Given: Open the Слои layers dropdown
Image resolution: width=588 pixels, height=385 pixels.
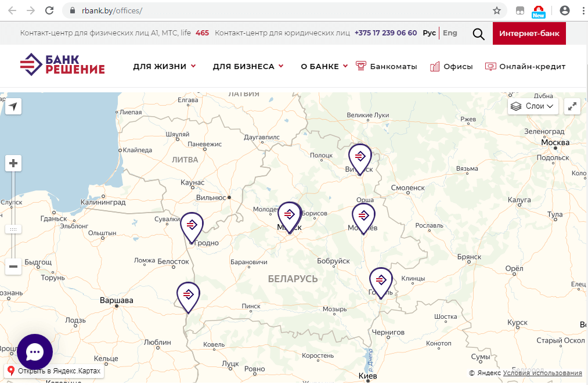Looking at the screenshot, I should coord(533,106).
